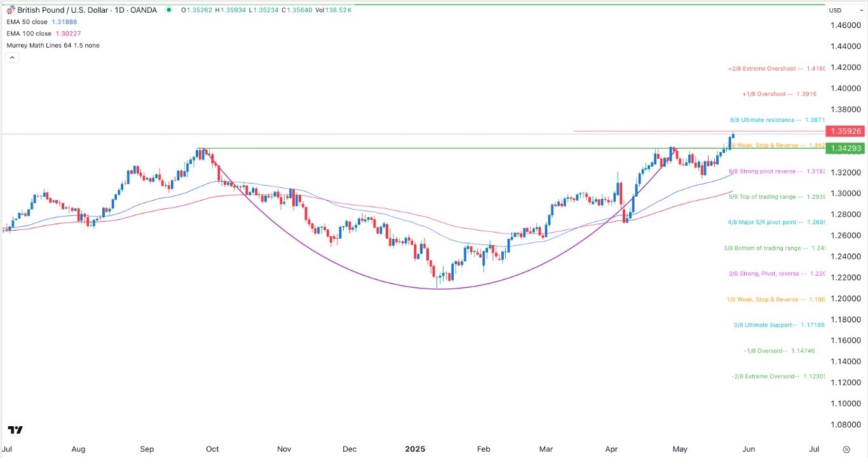
Task: Click the 2025 marker on the time axis
Action: (415, 448)
